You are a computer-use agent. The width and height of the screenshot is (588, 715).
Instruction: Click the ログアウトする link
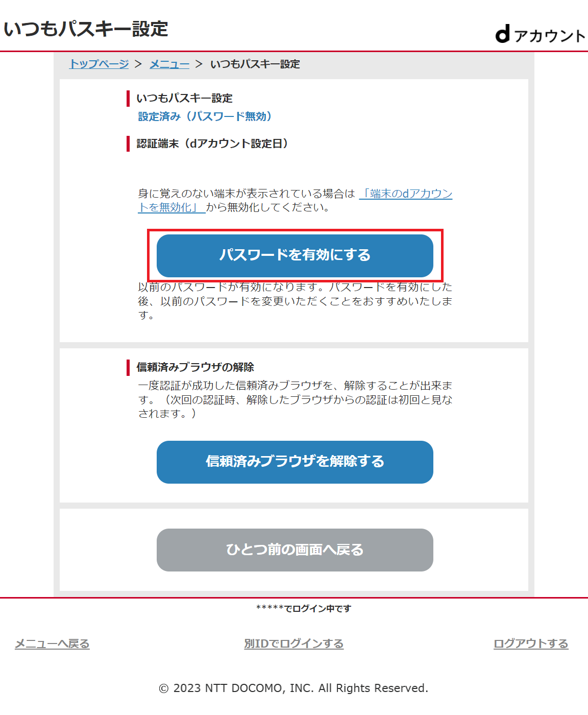(531, 643)
